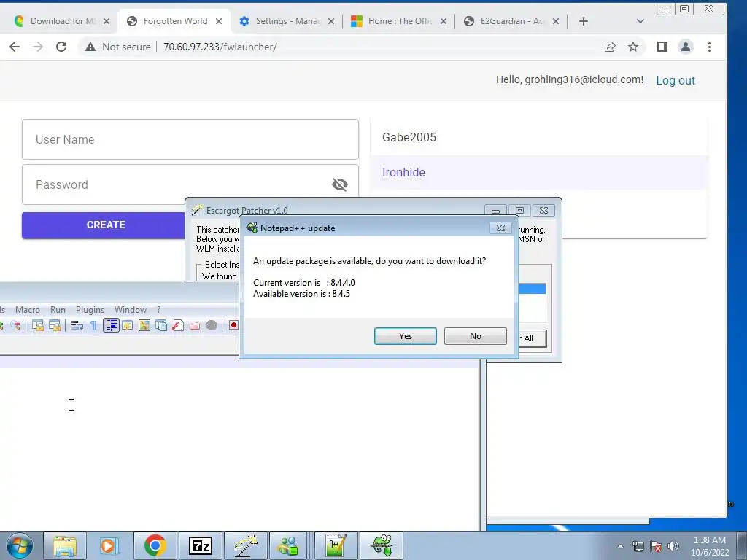Open Document Map from Notepad++ toolbar
Viewport: 747px width, 560px height.
pos(144,325)
